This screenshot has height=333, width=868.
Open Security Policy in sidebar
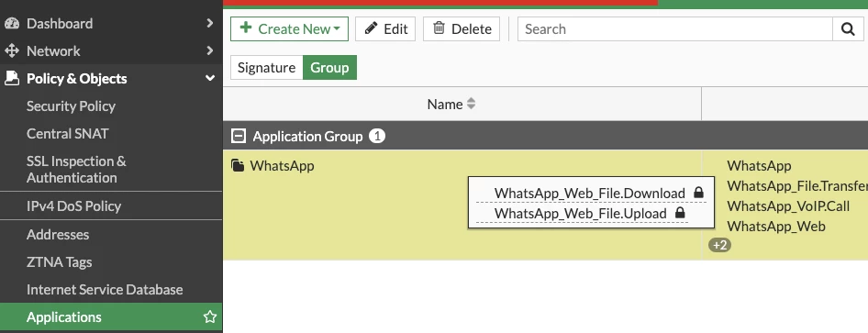point(71,106)
